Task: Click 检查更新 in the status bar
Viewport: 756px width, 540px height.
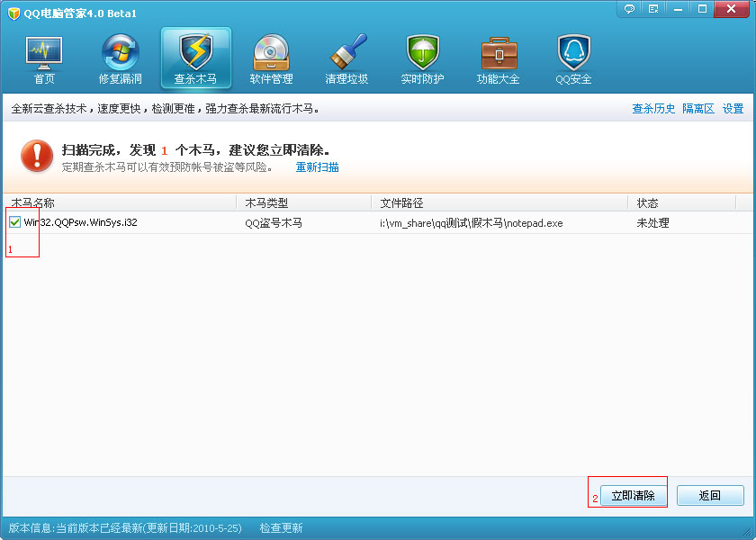Action: 281,528
